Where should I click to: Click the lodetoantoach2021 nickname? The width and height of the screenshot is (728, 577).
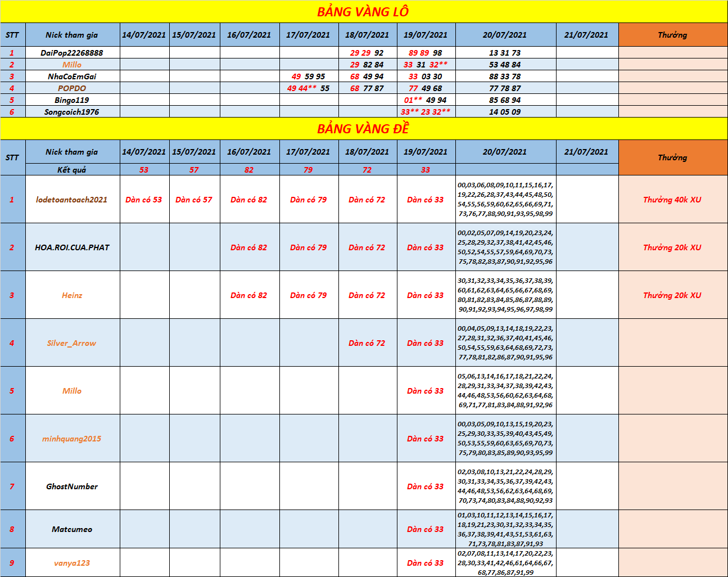(x=72, y=200)
